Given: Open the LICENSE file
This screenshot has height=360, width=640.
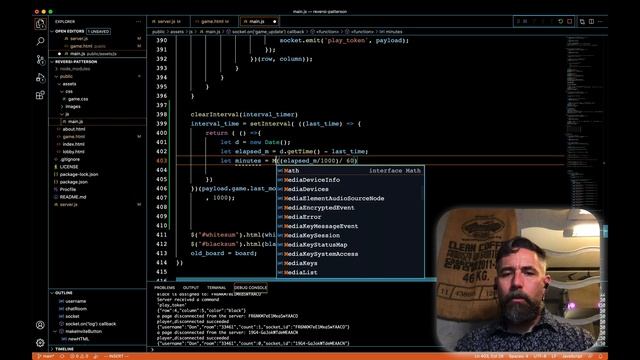Looking at the screenshot, I should pyautogui.click(x=69, y=167).
